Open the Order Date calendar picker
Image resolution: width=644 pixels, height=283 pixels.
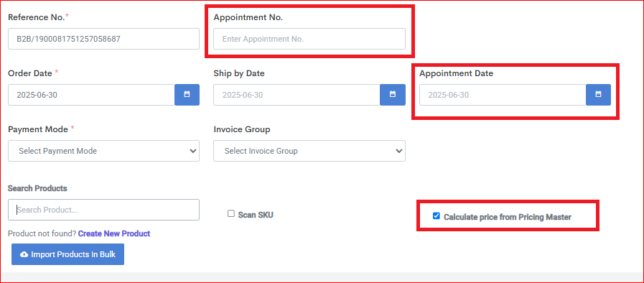[x=187, y=95]
